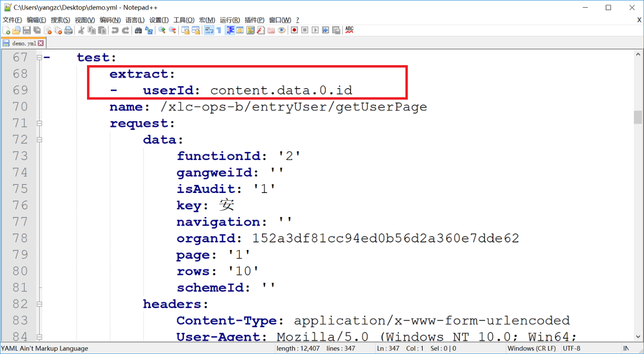Image resolution: width=644 pixels, height=354 pixels.
Task: Click the Save recorded macro icon
Action: [x=336, y=31]
